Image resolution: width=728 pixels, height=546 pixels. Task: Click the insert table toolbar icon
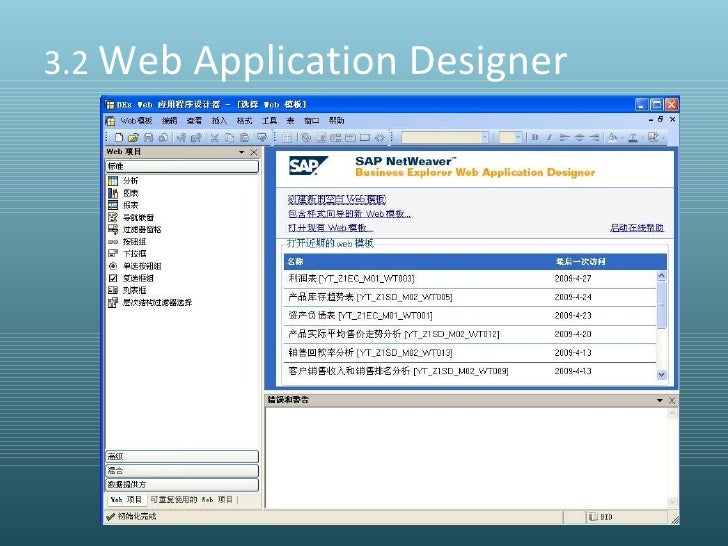pos(287,137)
